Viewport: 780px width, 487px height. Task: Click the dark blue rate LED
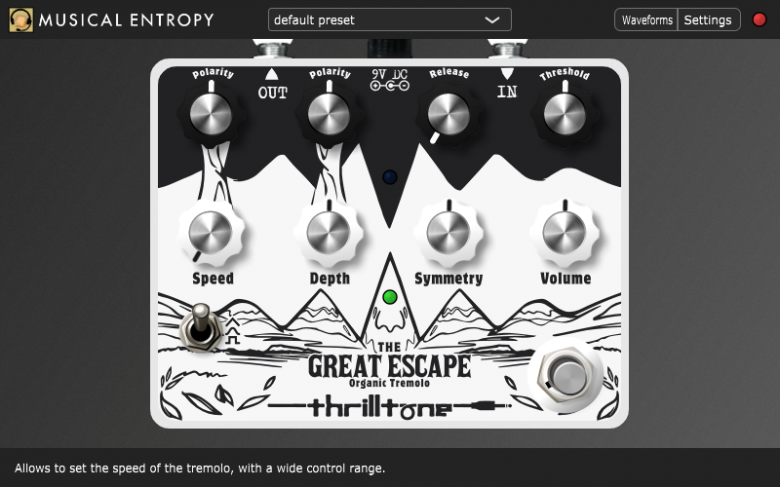[390, 177]
